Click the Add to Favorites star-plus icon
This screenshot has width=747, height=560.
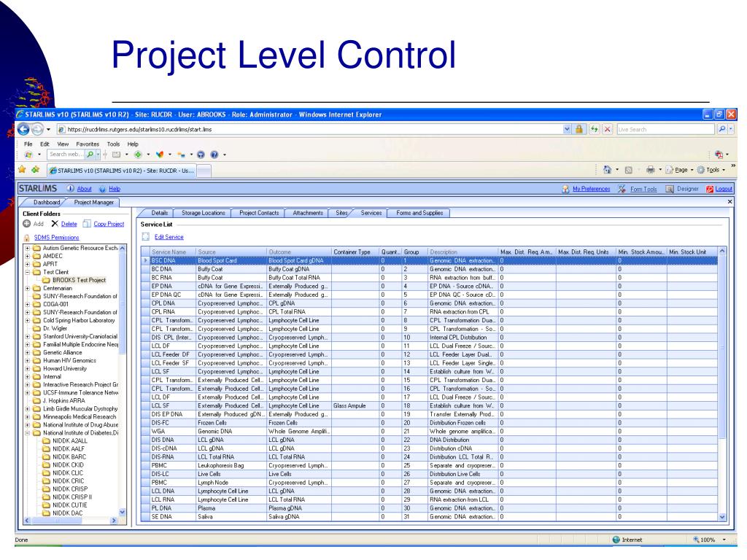(35, 169)
